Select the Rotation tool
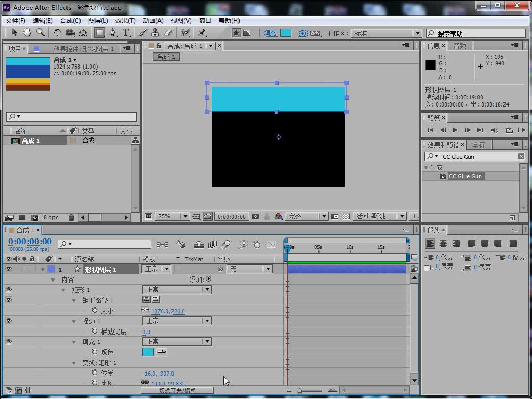The image size is (532, 399). tap(57, 33)
